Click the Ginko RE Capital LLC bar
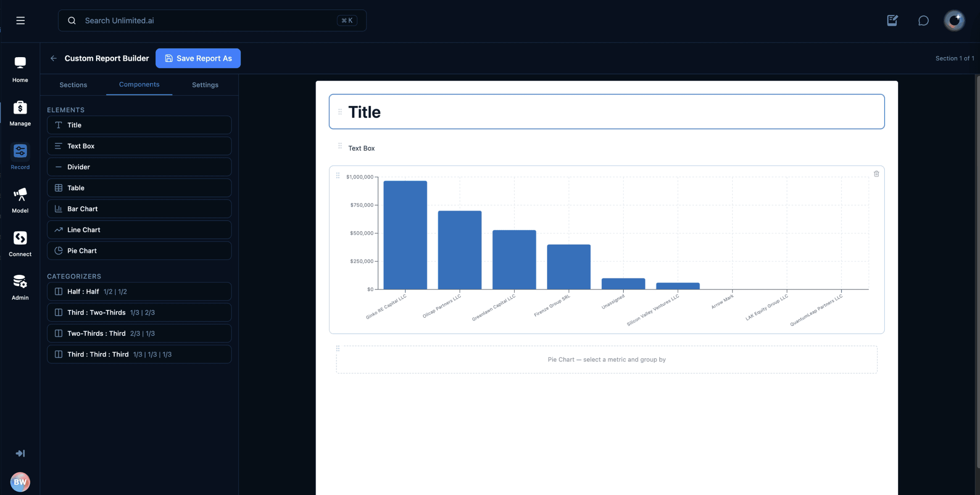The height and width of the screenshot is (495, 980). [405, 235]
